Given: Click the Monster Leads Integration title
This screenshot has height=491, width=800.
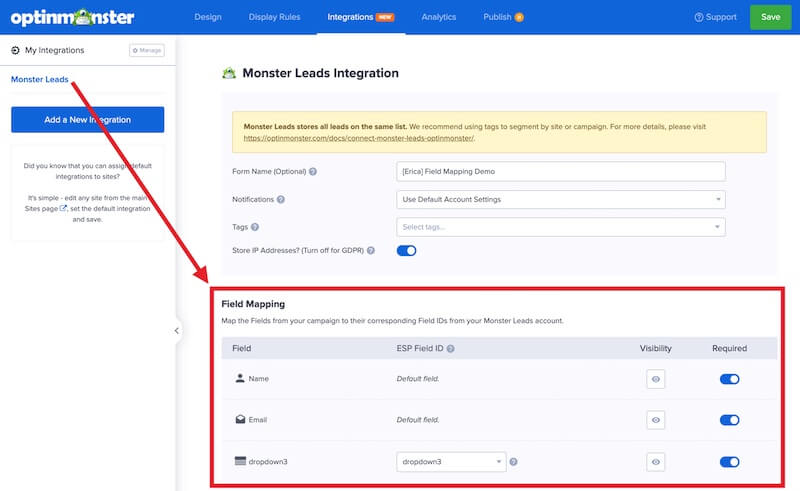Looking at the screenshot, I should (x=320, y=73).
